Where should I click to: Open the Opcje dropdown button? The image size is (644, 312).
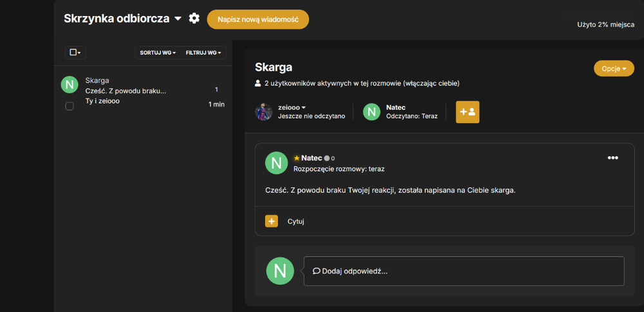coord(614,69)
